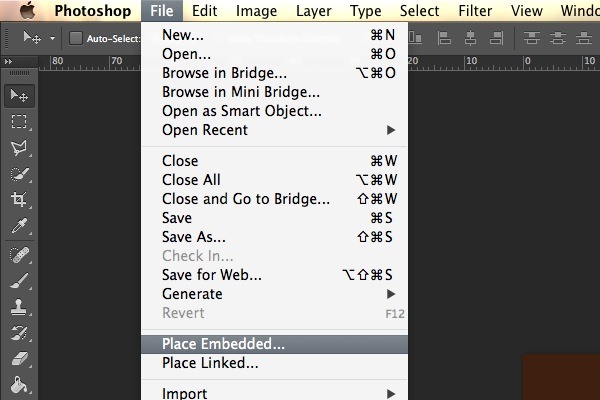Select the Clone Stamp tool
Viewport: 600px width, 400px height.
click(19, 307)
